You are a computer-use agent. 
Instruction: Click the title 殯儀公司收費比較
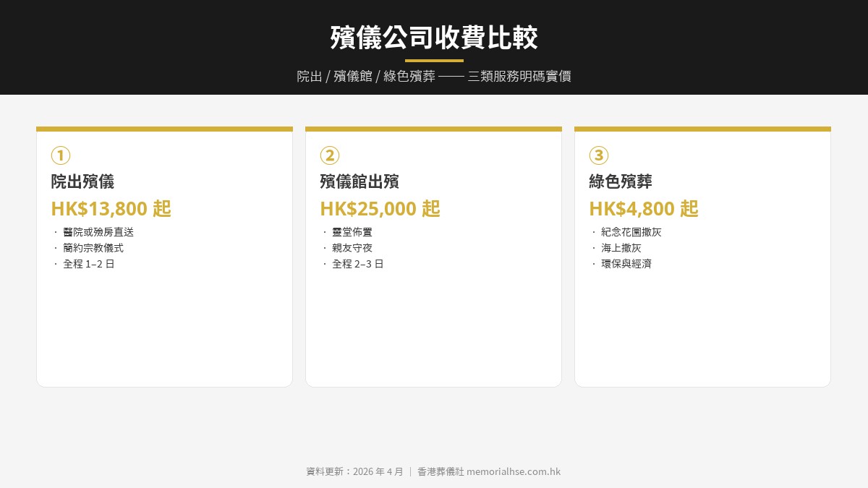coord(434,38)
